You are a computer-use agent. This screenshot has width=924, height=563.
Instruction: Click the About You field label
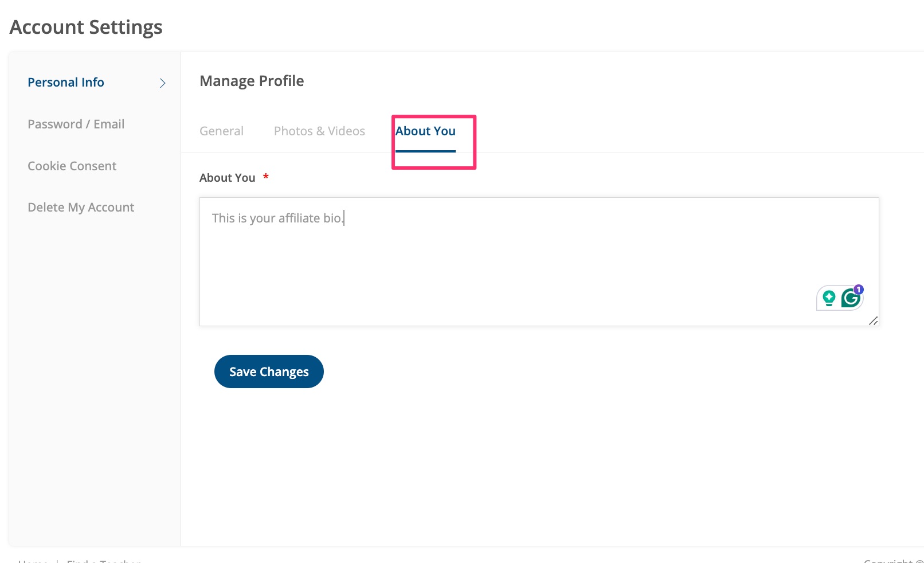click(x=228, y=178)
